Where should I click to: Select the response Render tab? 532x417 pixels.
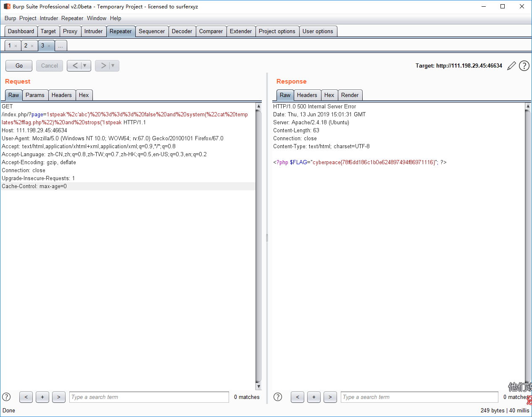pos(350,95)
